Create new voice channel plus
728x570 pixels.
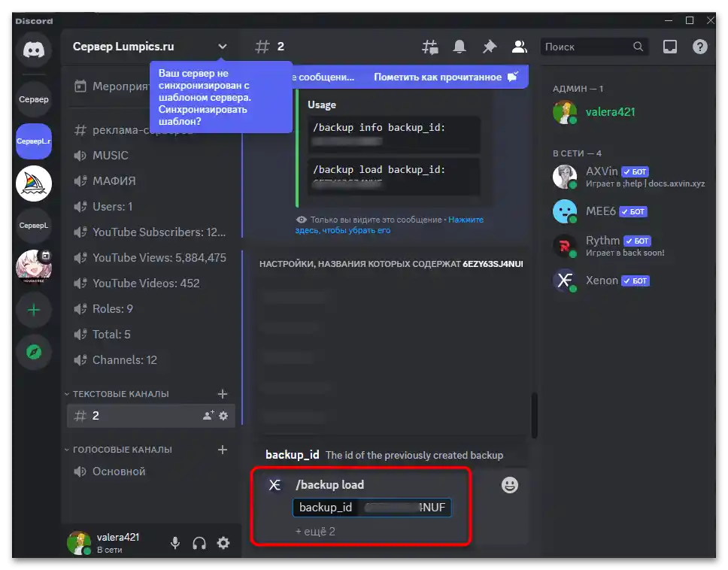click(223, 450)
